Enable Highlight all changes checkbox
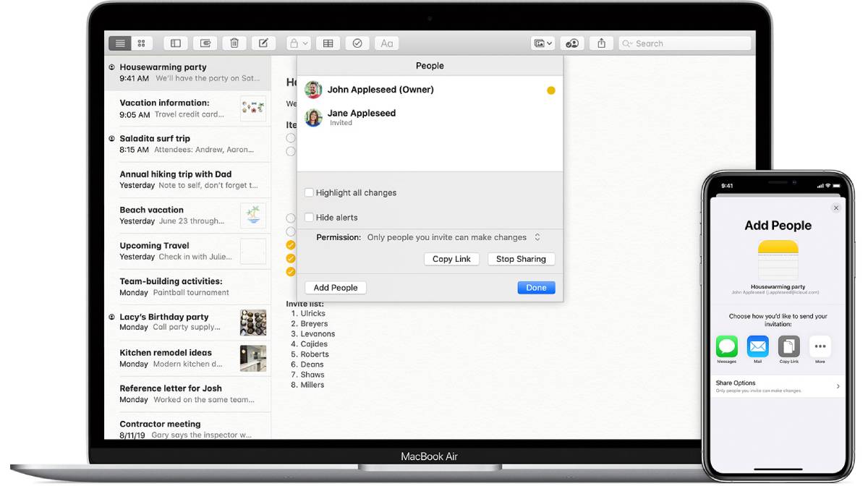Viewport: 868px width, 486px height. tap(309, 193)
